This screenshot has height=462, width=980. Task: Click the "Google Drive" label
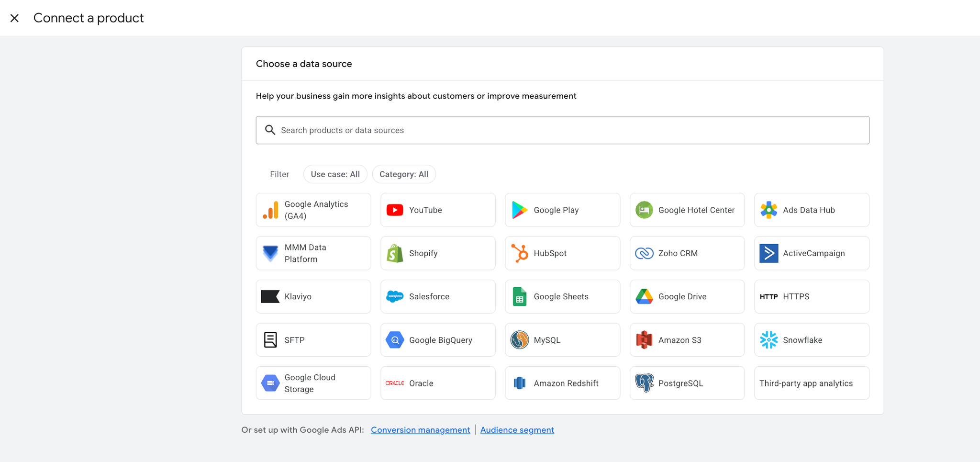[682, 297]
